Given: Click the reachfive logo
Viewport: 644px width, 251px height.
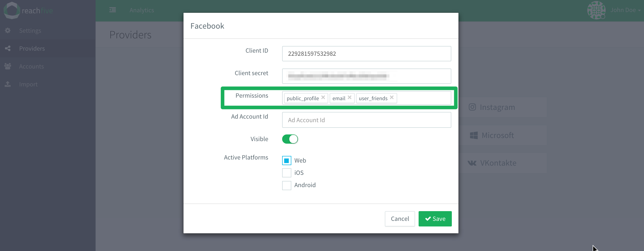Looking at the screenshot, I should tap(28, 10).
